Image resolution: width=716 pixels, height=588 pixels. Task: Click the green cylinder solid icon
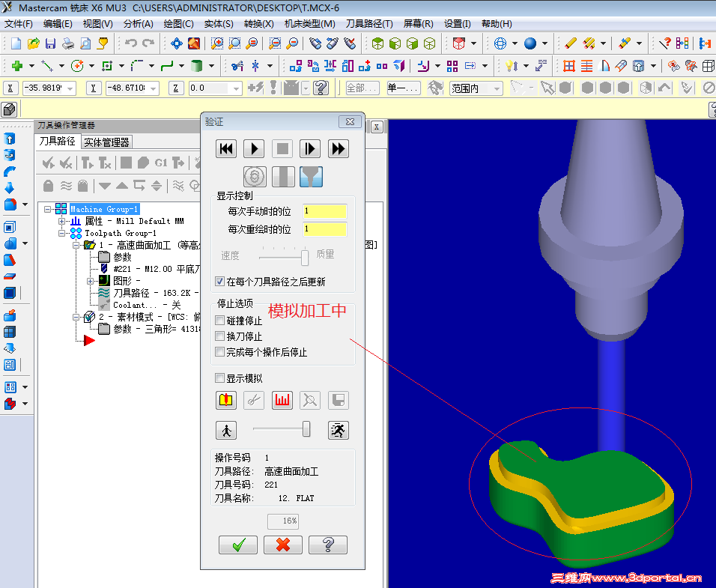tap(196, 66)
